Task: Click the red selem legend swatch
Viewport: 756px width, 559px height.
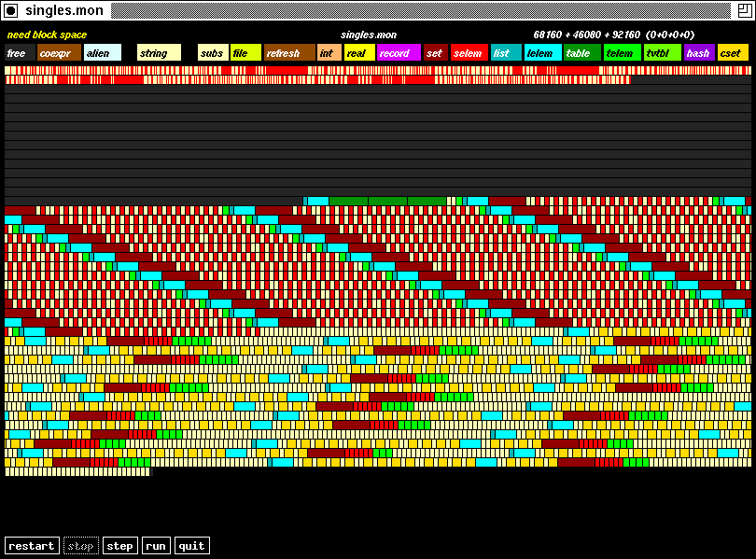Action: [x=469, y=53]
